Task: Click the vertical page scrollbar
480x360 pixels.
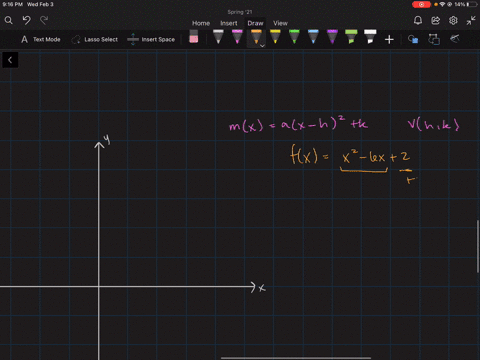Action: pos(478,246)
